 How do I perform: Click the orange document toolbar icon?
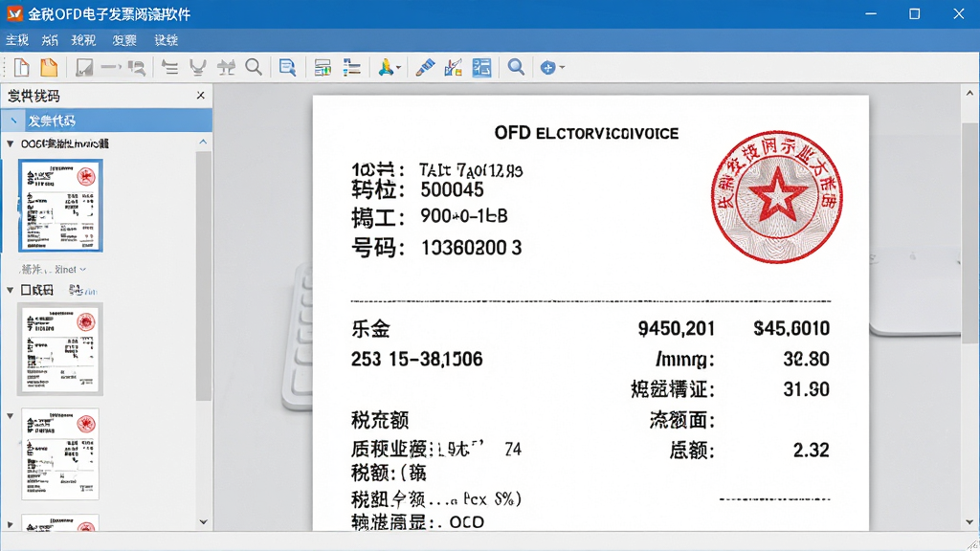pyautogui.click(x=49, y=68)
